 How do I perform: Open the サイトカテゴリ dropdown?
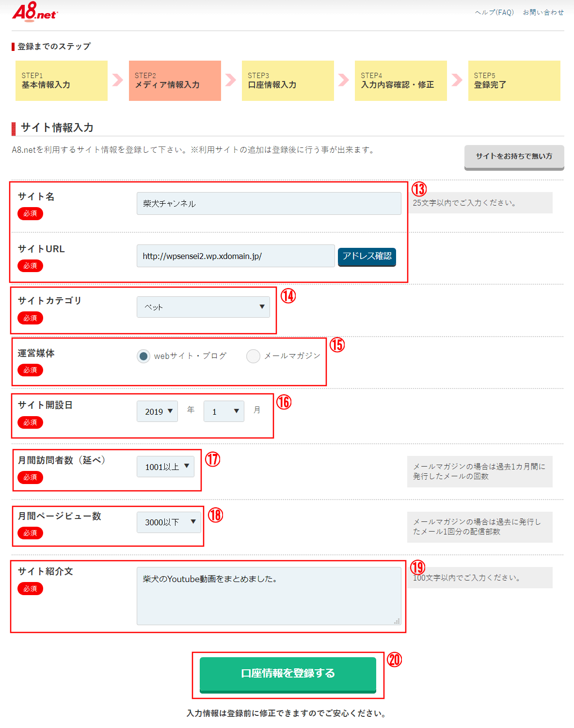[x=204, y=307]
